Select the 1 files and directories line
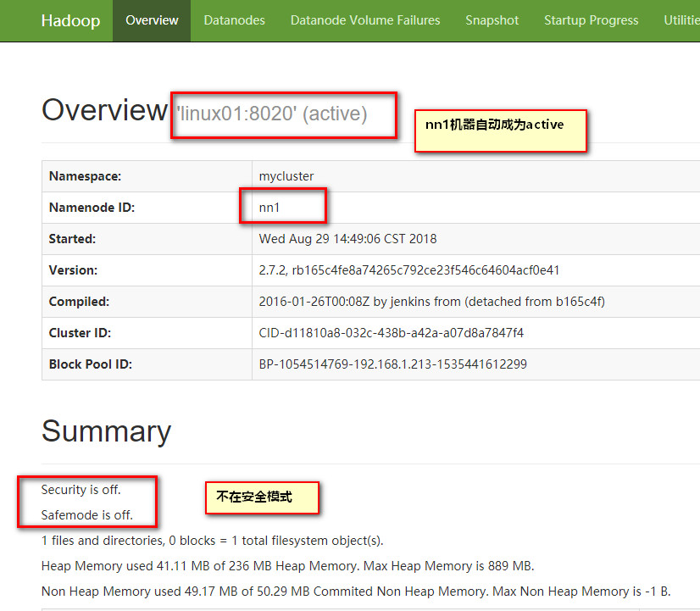This screenshot has width=700, height=611. pos(212,541)
